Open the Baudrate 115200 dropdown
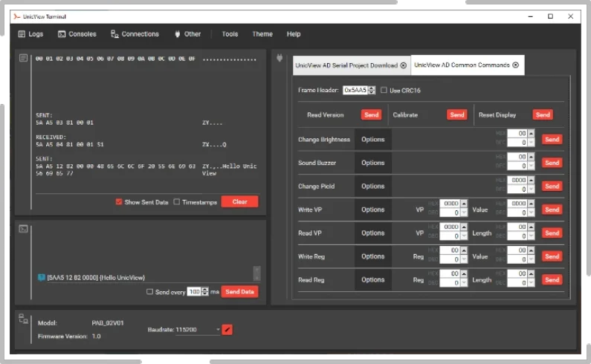591x364 pixels. click(x=198, y=330)
